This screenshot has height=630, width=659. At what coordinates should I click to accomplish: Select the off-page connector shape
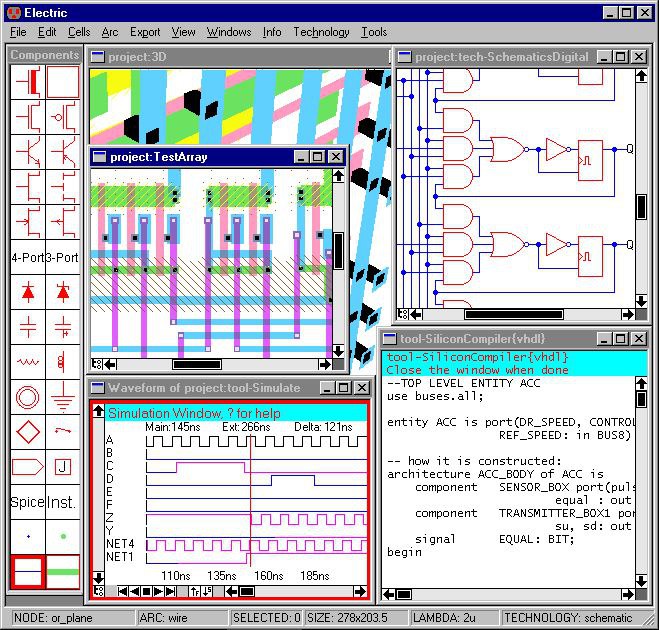coord(28,467)
